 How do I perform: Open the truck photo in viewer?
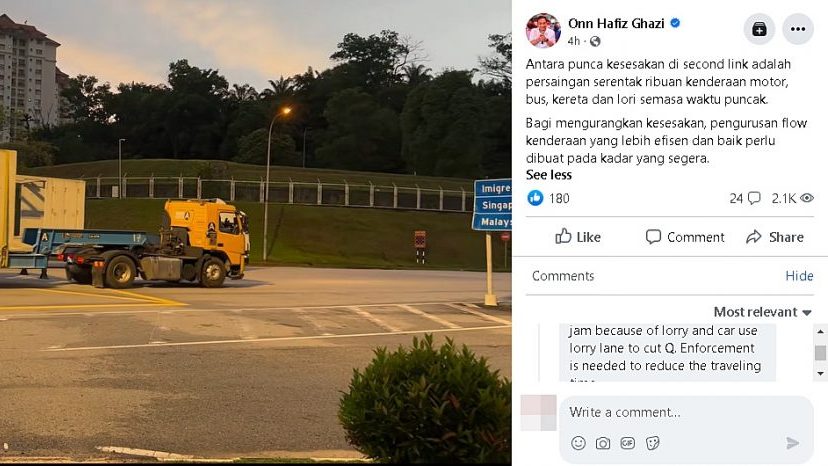coord(256,232)
